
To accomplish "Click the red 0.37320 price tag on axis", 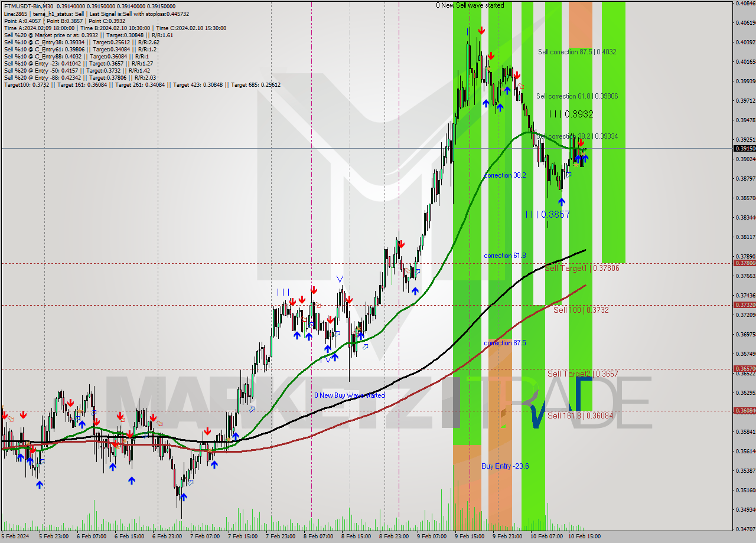I will tap(744, 305).
